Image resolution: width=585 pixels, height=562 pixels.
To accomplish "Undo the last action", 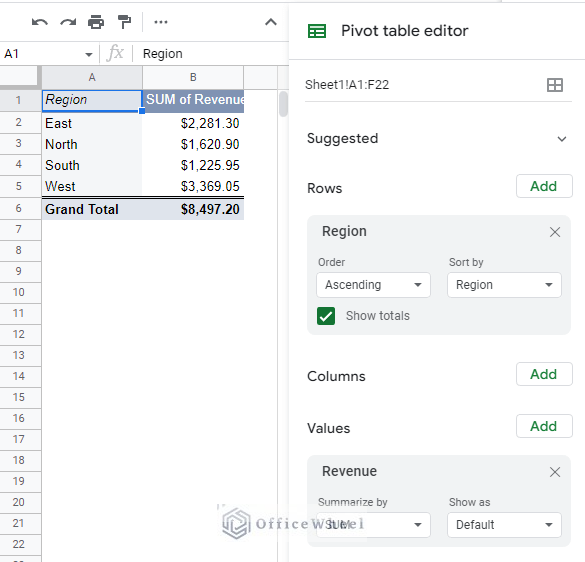I will click(x=40, y=23).
